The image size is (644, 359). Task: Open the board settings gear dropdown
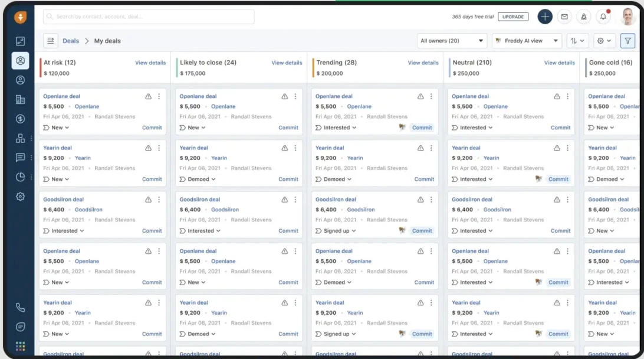[604, 41]
